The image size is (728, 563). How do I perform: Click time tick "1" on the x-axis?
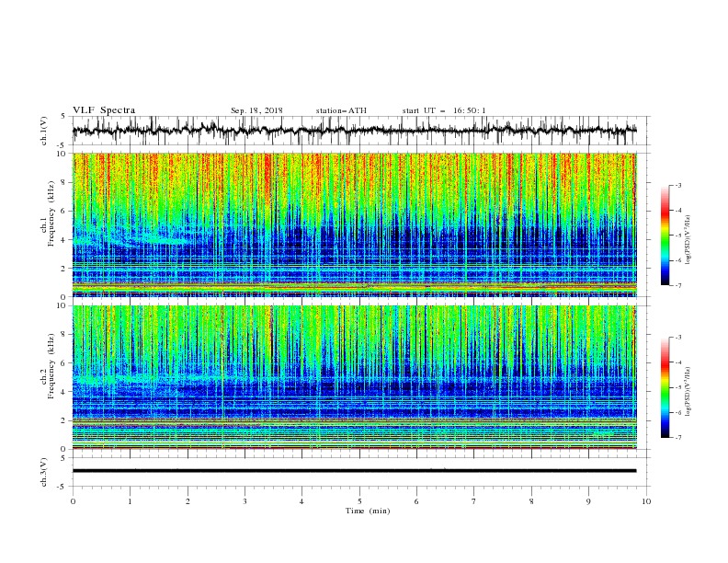coord(130,501)
